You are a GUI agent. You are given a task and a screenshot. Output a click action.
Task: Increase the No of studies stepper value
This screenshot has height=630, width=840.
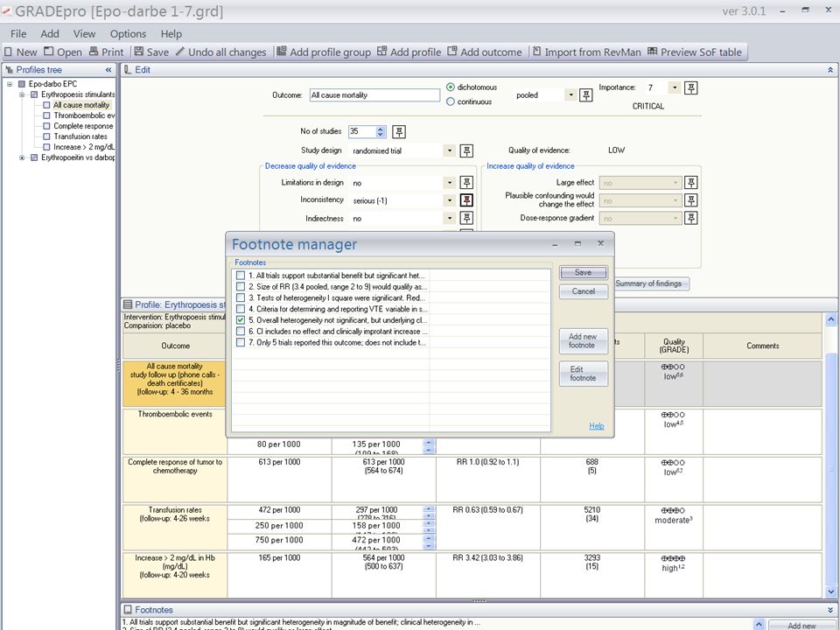point(381,129)
